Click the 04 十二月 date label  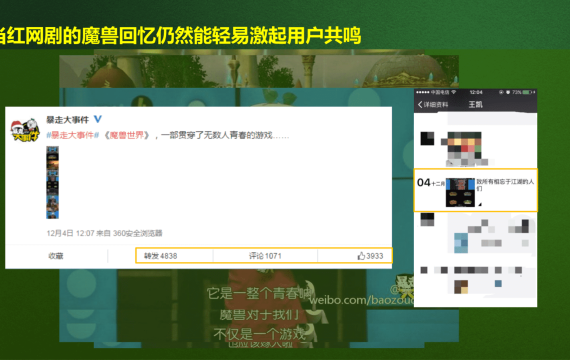(x=431, y=183)
